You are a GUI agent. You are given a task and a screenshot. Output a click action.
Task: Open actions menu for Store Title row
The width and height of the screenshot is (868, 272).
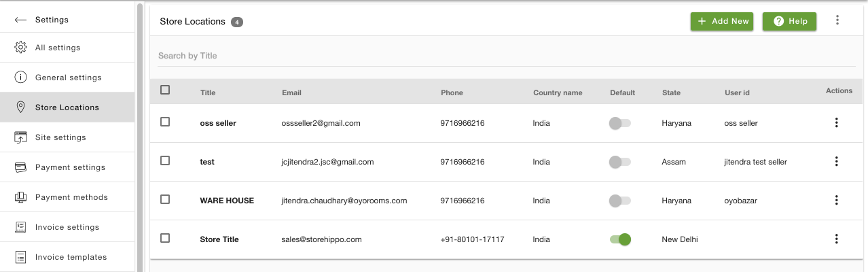(836, 239)
